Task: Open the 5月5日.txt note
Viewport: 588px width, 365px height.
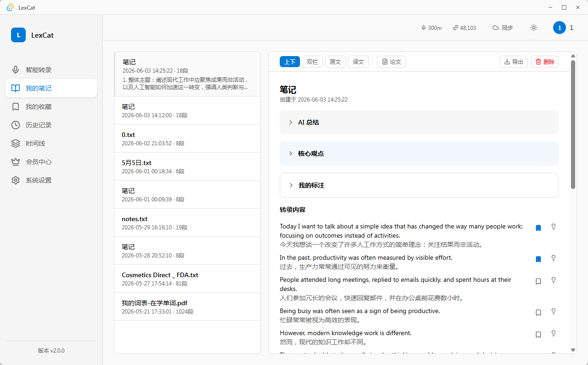Action: pyautogui.click(x=187, y=166)
